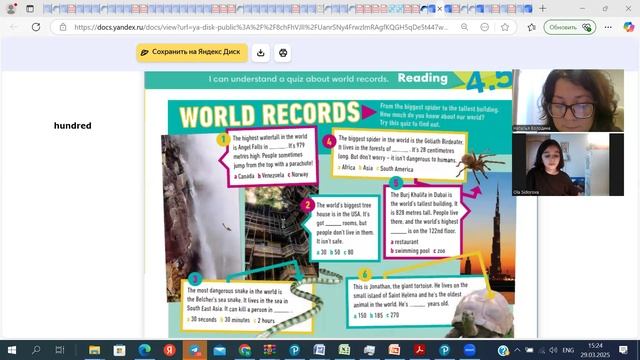Image resolution: width=640 pixels, height=360 pixels.
Task: Click the docs.yandex.ru address bar
Action: tap(261, 27)
